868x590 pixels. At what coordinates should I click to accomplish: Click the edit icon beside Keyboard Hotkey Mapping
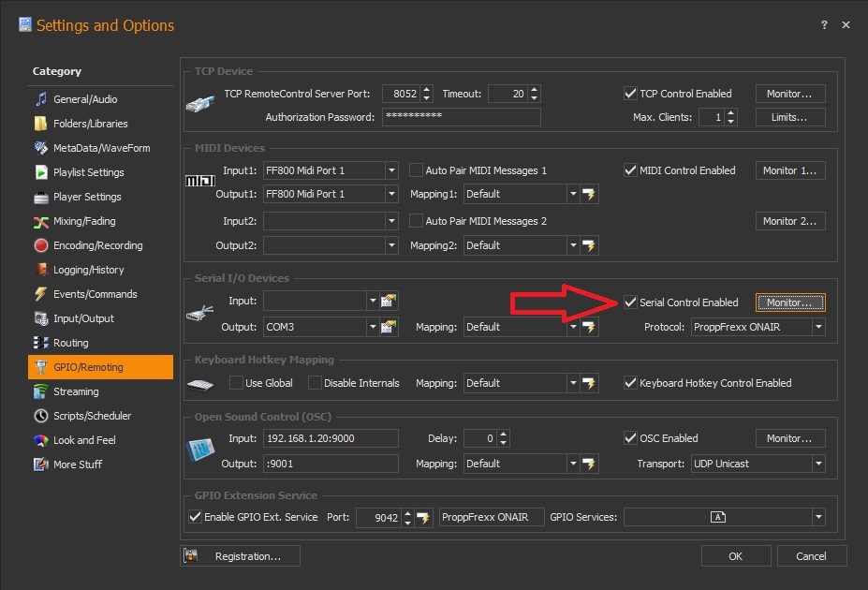[x=589, y=383]
